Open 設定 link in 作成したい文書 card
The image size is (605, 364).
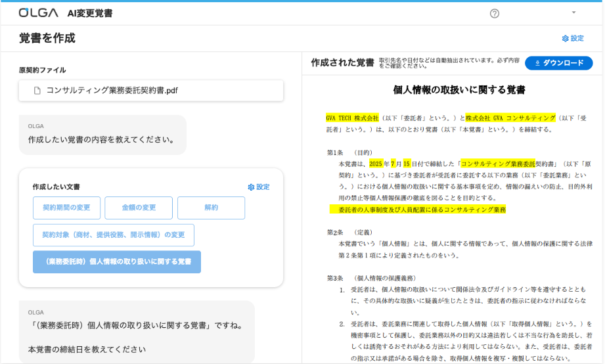coord(259,187)
